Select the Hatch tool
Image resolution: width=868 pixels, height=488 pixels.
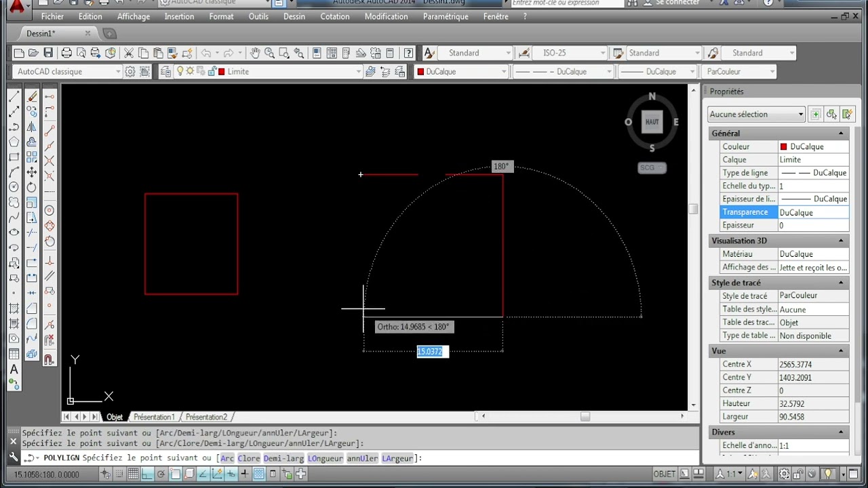pyautogui.click(x=14, y=308)
